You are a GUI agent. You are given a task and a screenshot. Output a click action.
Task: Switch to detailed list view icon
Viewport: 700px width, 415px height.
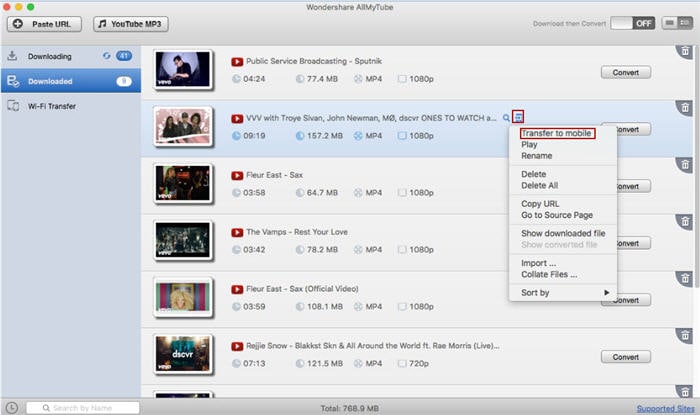click(x=685, y=23)
